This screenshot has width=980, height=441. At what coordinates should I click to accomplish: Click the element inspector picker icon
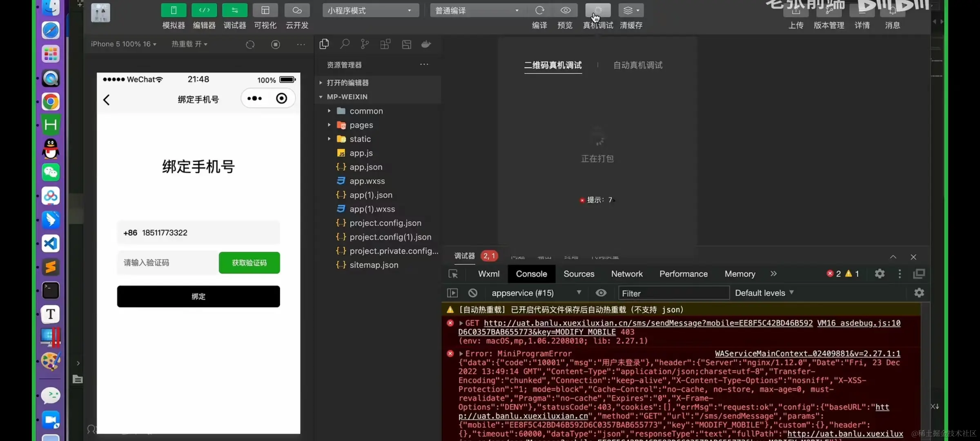click(453, 274)
